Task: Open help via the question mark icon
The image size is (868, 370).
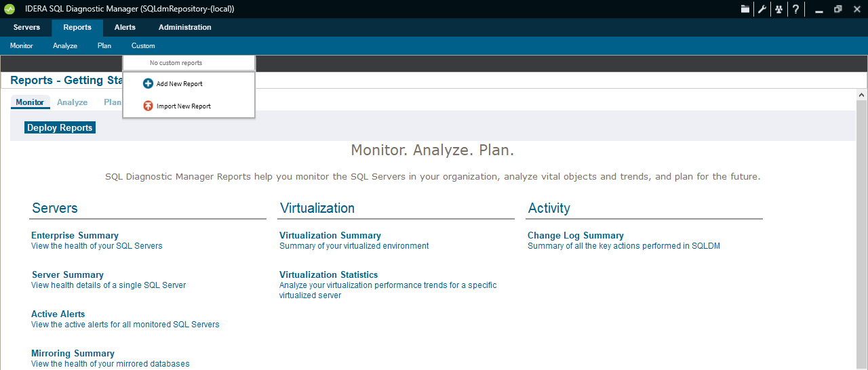Action: (x=795, y=9)
